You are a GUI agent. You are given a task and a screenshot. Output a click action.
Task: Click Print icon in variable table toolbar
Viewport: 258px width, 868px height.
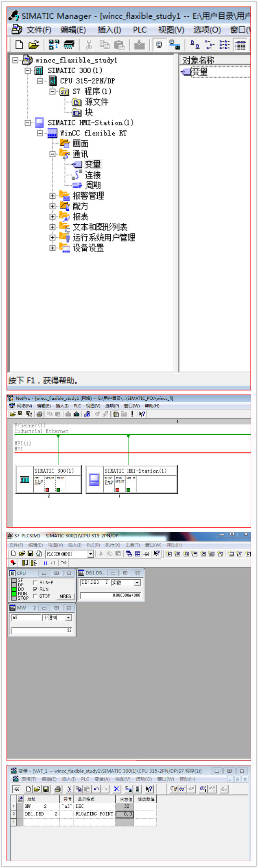[x=58, y=789]
